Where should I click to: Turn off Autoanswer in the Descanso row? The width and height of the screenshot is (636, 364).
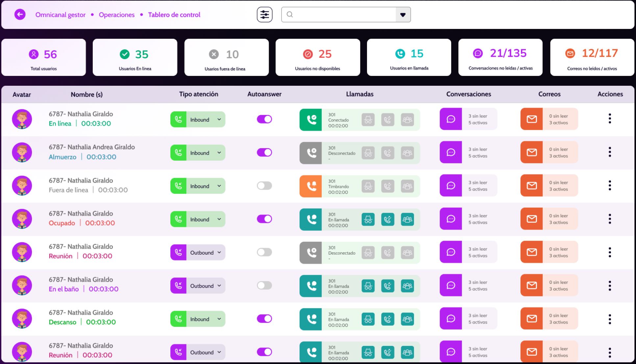264,318
